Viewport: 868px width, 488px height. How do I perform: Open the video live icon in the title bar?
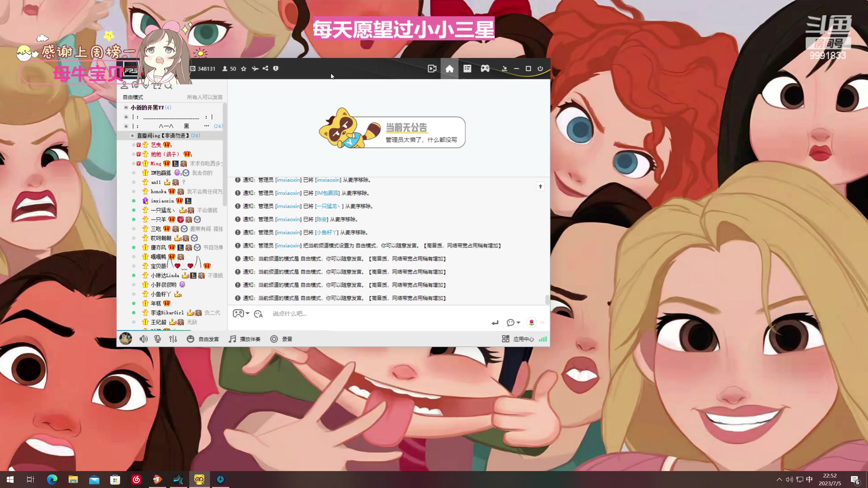432,69
